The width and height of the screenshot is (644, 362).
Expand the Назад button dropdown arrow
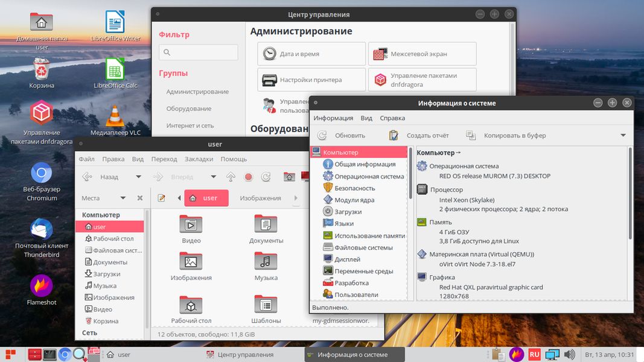tap(138, 177)
